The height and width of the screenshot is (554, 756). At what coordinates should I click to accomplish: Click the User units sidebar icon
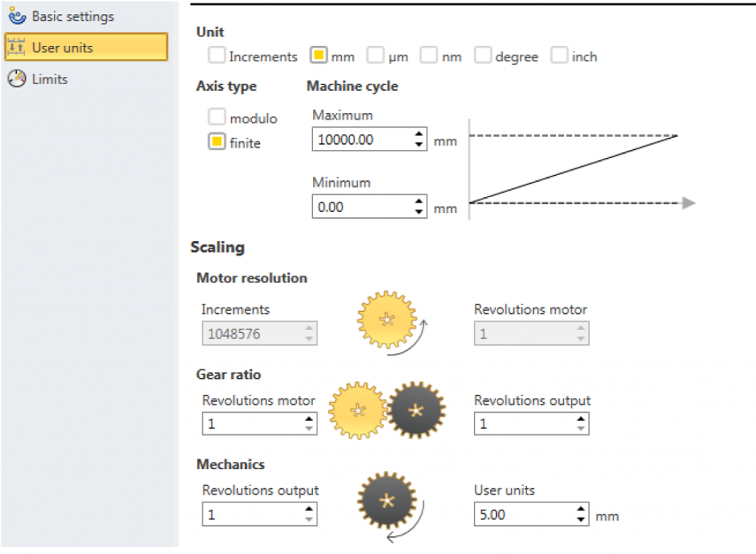tap(16, 48)
